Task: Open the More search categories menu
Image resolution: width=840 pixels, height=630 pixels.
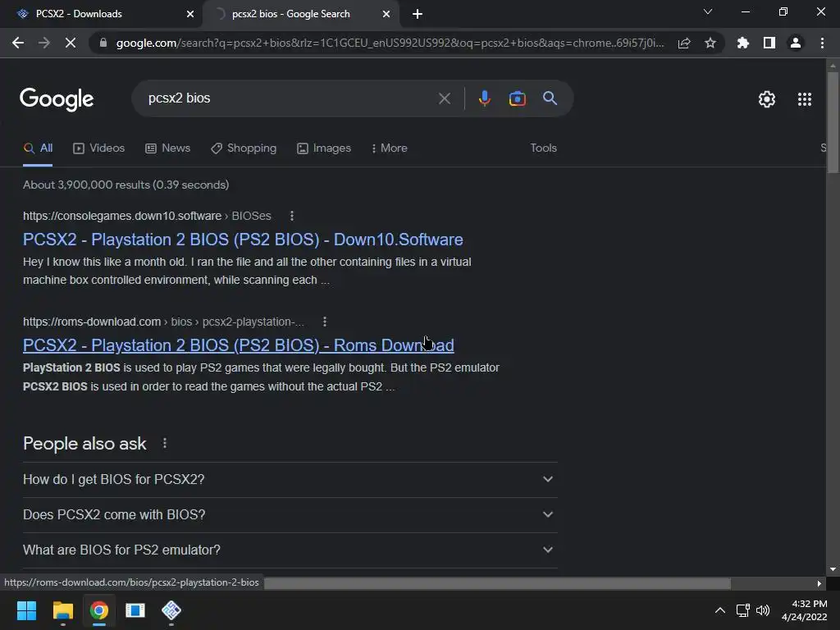Action: (x=389, y=148)
